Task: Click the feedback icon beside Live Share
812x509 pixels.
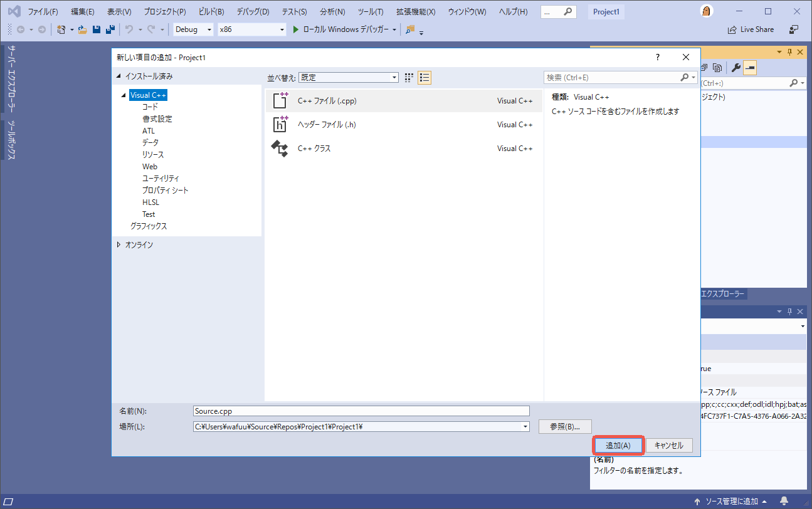Action: point(794,29)
